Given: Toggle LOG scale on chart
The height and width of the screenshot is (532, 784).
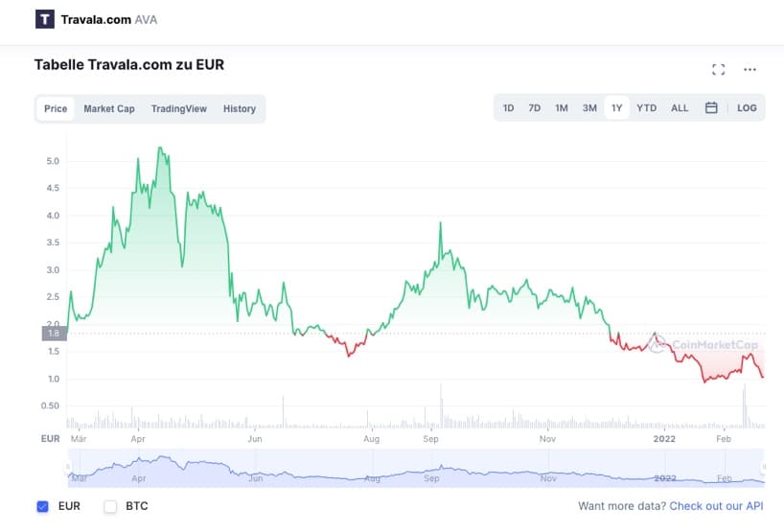Looking at the screenshot, I should tap(747, 107).
